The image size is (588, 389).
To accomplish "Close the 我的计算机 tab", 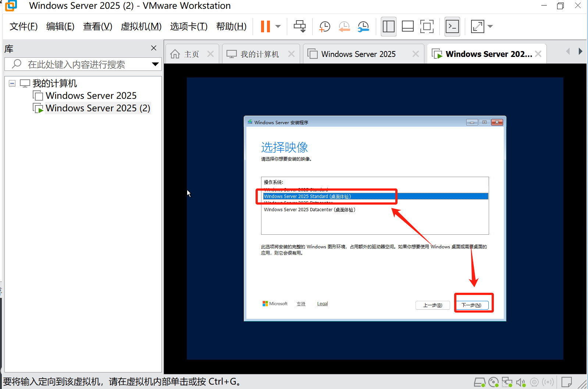I will click(x=291, y=54).
